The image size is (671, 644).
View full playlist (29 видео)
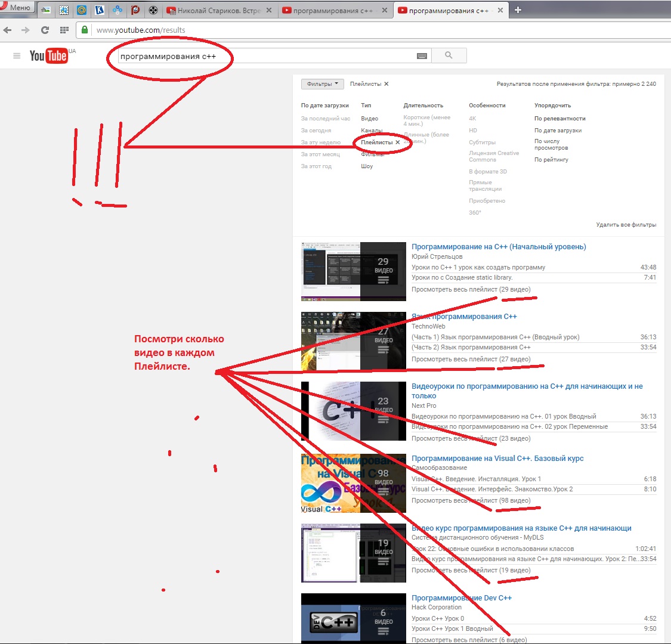(x=471, y=290)
